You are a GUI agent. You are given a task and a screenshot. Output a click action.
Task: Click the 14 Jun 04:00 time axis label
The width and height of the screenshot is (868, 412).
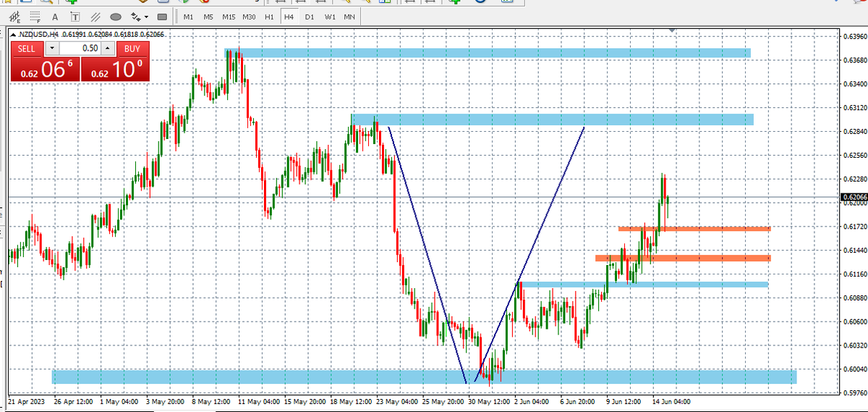[673, 401]
